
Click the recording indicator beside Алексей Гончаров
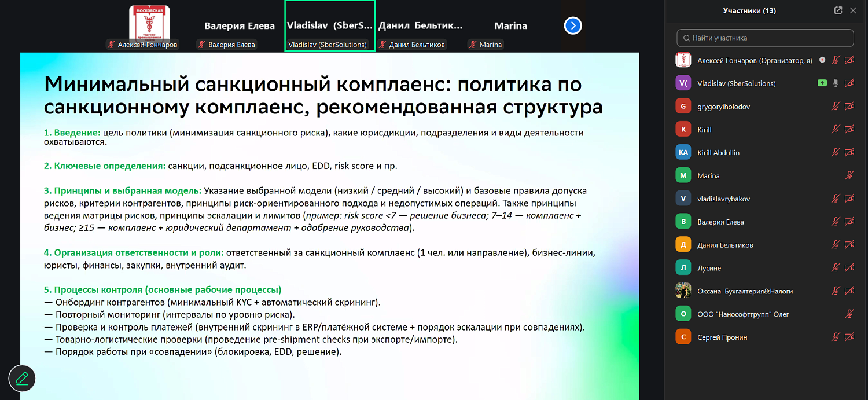(823, 60)
